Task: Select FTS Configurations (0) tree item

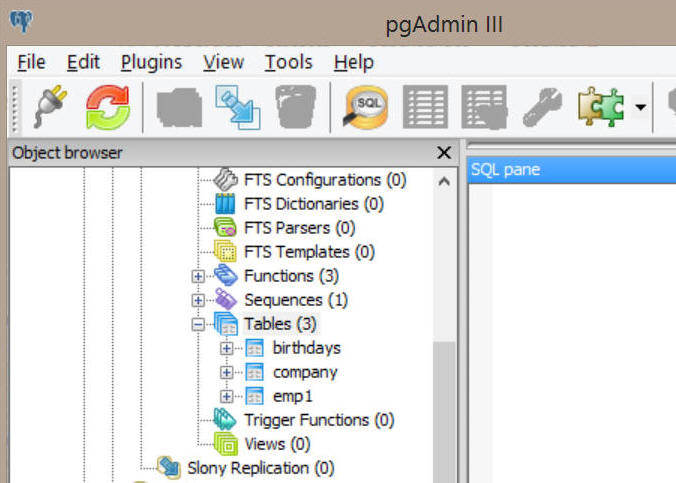Action: 325,180
